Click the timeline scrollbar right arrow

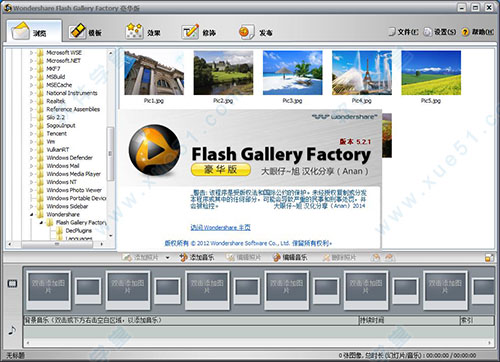tap(490, 343)
